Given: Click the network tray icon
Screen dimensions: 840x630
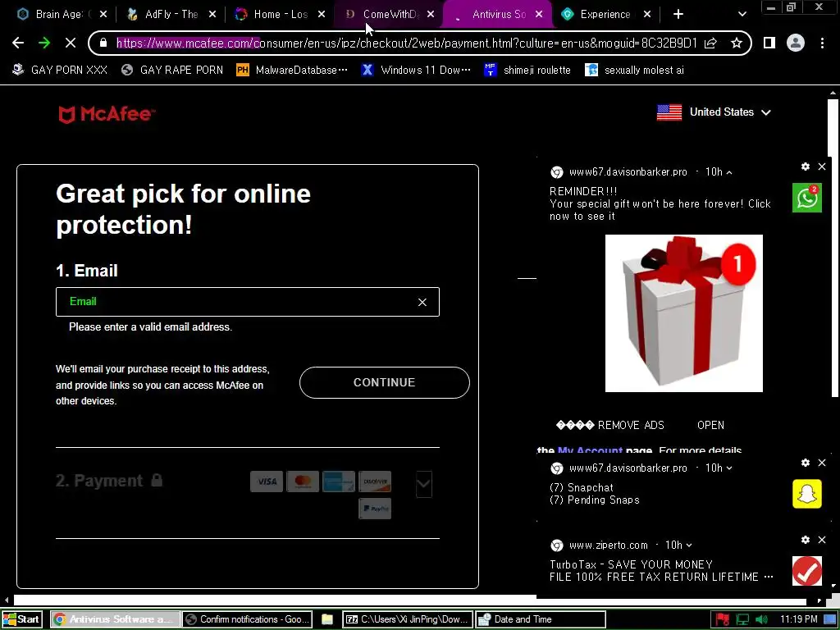Looking at the screenshot, I should pyautogui.click(x=742, y=619).
